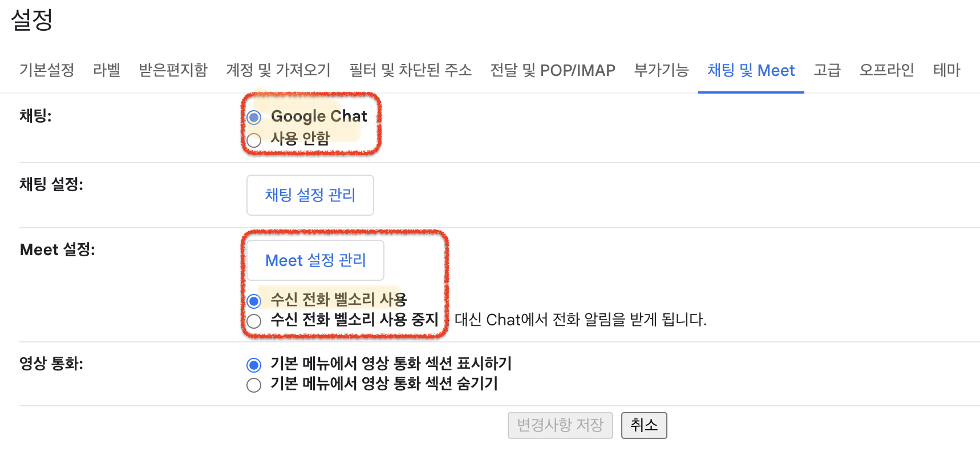
Task: Select 기본 메뉴에서 영상 통화 섹션 표시하기
Action: point(254,365)
